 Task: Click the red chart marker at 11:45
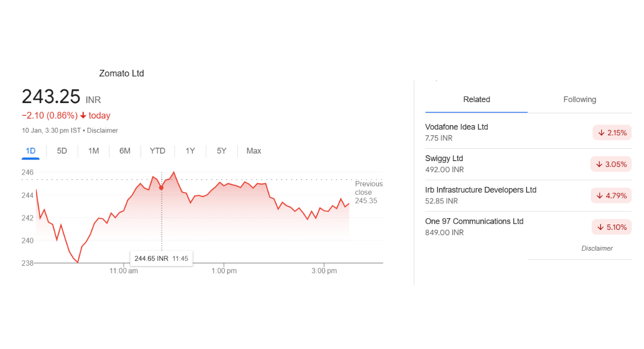coord(161,187)
